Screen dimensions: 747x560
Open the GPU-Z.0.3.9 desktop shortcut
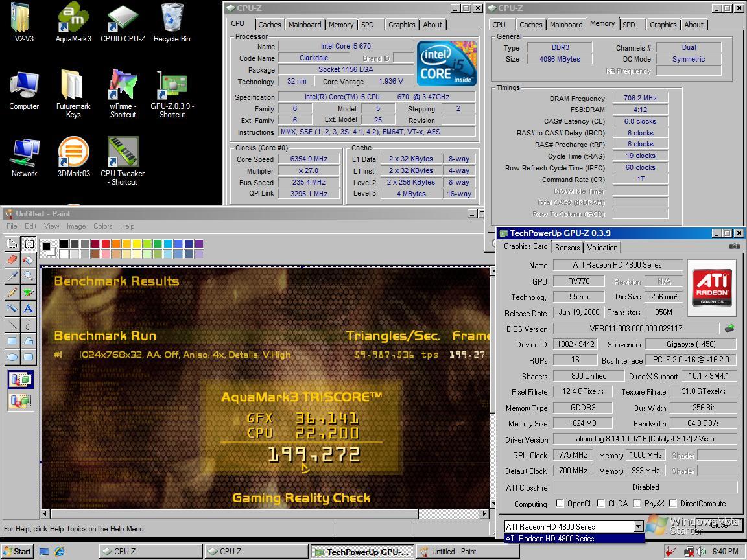[172, 93]
